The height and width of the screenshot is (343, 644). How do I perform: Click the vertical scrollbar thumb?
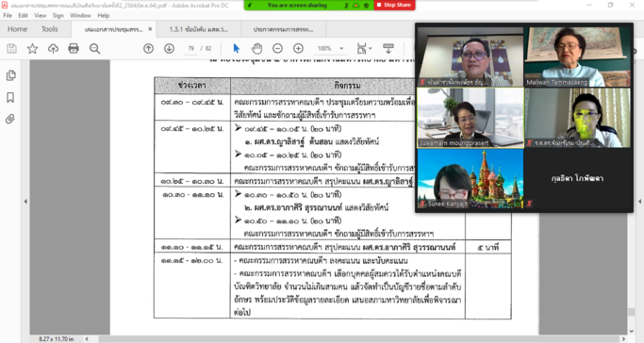(x=632, y=312)
